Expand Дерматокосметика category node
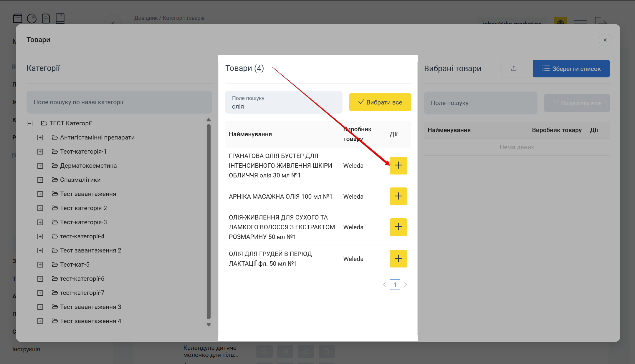The width and height of the screenshot is (635, 364). [x=40, y=166]
